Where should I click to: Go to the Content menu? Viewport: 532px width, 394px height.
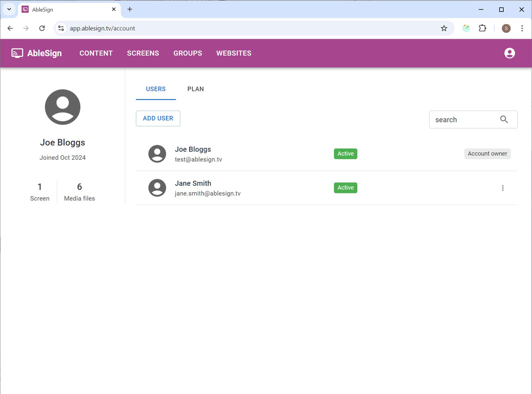tap(96, 53)
